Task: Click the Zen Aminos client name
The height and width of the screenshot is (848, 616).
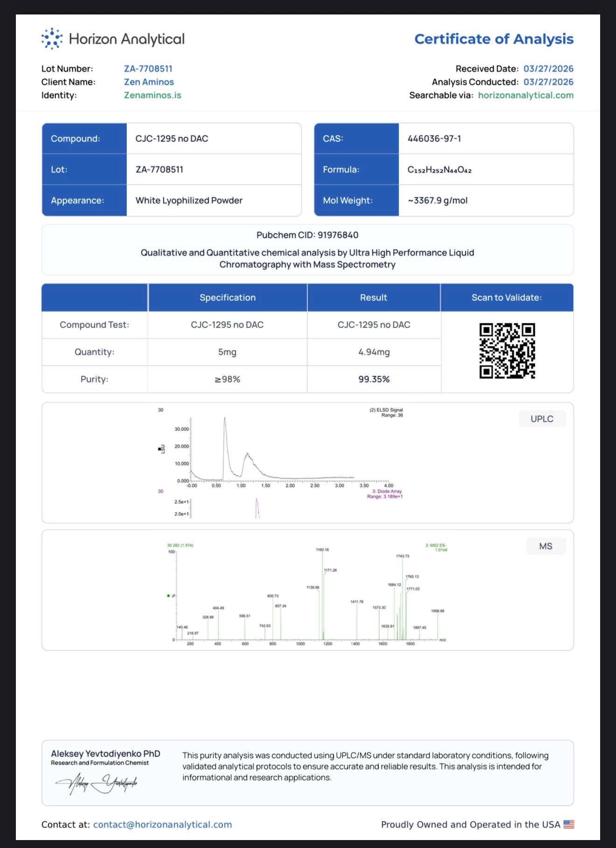Action: coord(149,82)
